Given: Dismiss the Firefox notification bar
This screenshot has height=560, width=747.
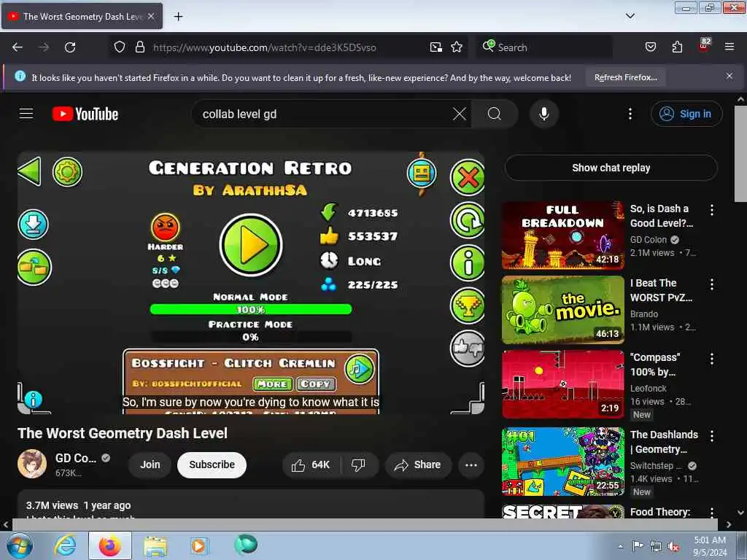Looking at the screenshot, I should tap(729, 76).
